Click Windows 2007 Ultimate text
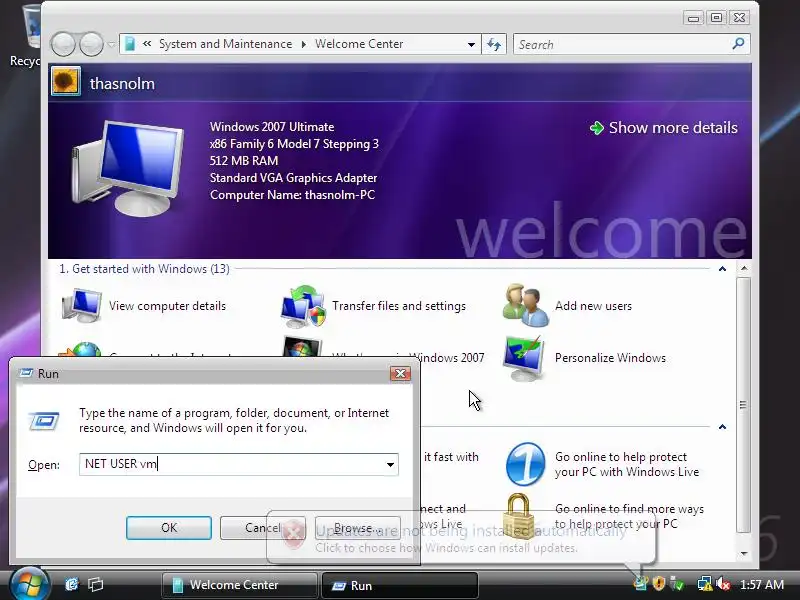This screenshot has width=800, height=600. coord(272,127)
